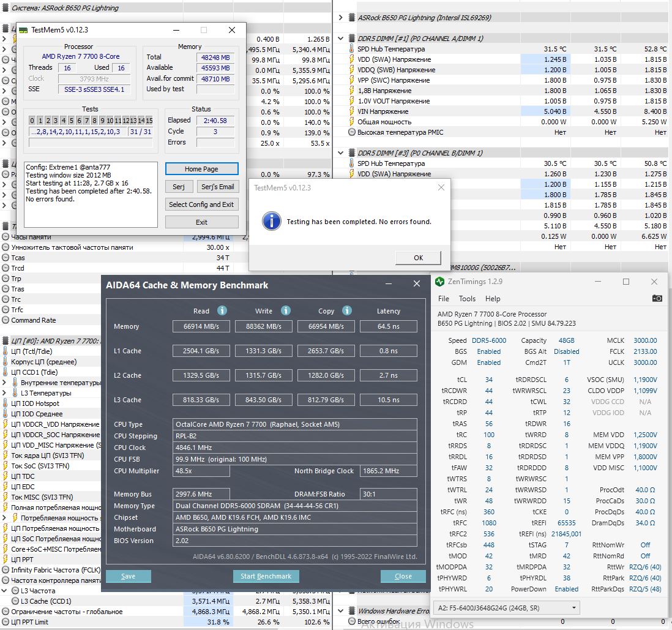The width and height of the screenshot is (672, 630).
Task: Click the Home Page button in TestMem5
Action: click(201, 169)
